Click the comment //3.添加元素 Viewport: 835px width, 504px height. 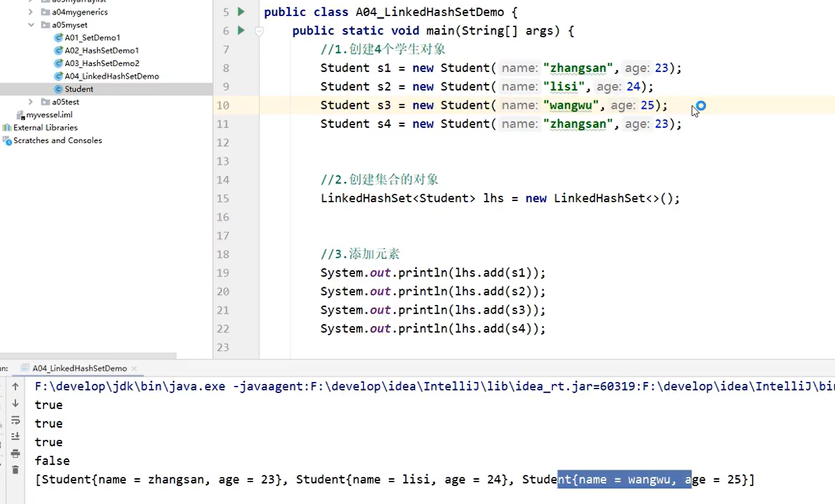pos(360,254)
